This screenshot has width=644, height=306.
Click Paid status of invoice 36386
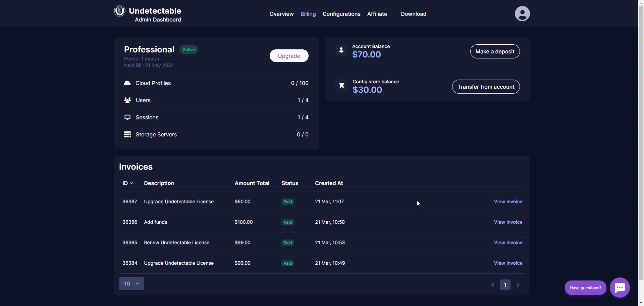coord(288,222)
